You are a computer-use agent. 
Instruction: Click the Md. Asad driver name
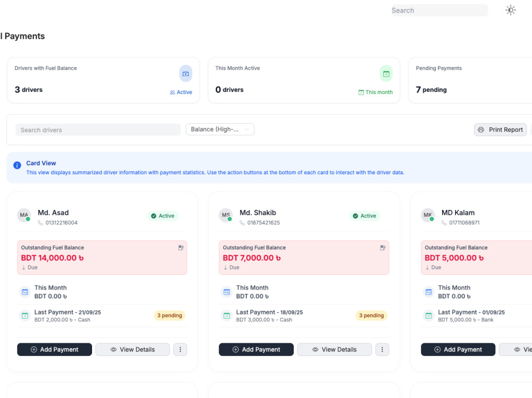click(53, 213)
